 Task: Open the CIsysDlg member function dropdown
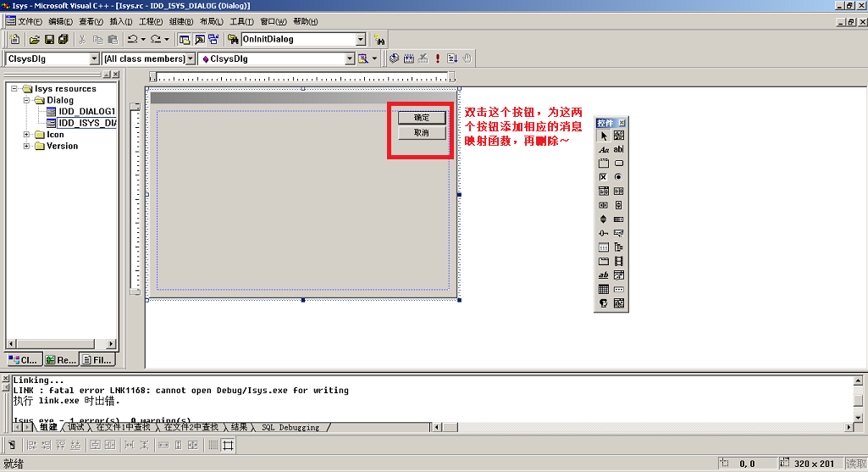pyautogui.click(x=350, y=58)
